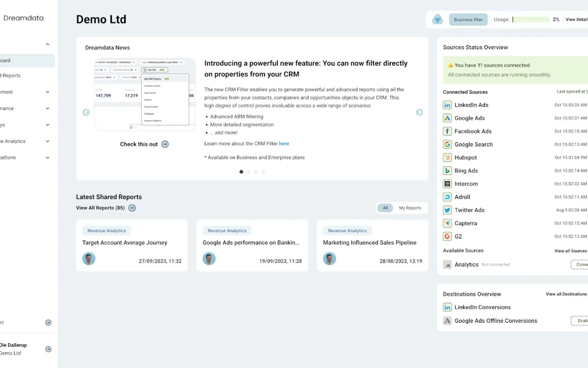The image size is (588, 368).
Task: Switch reports filter to All
Action: point(386,208)
